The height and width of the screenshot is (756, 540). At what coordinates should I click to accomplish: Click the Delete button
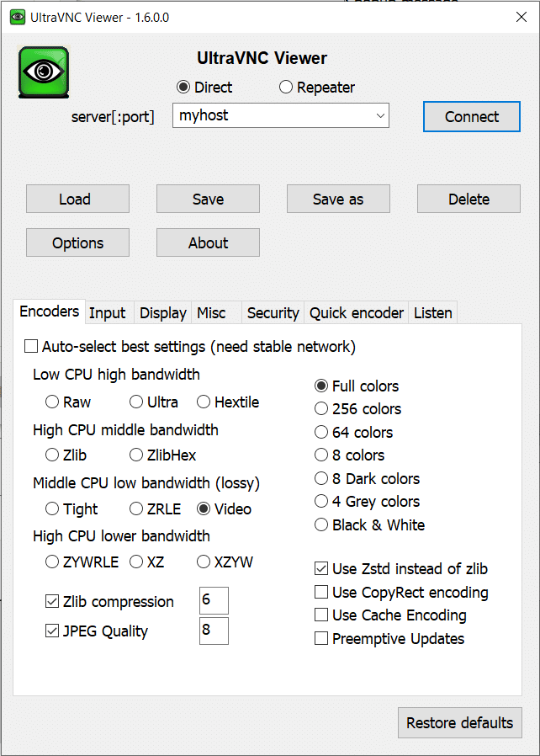coord(469,199)
